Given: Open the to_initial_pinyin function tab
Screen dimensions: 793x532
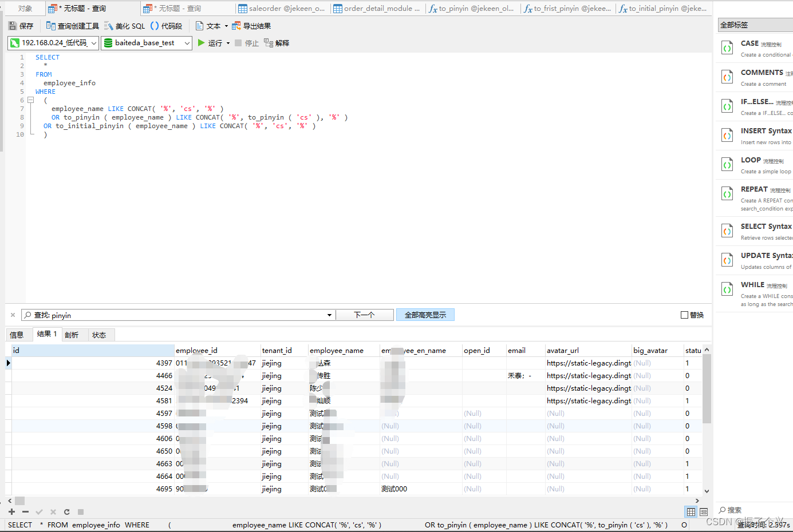Looking at the screenshot, I should click(663, 9).
